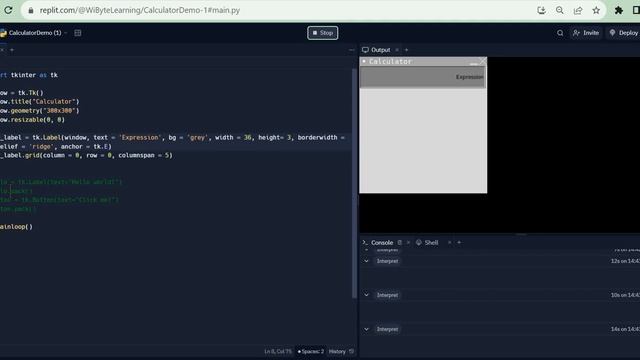Click the layout grid icon beside project name
The height and width of the screenshot is (360, 640).
coord(78,33)
